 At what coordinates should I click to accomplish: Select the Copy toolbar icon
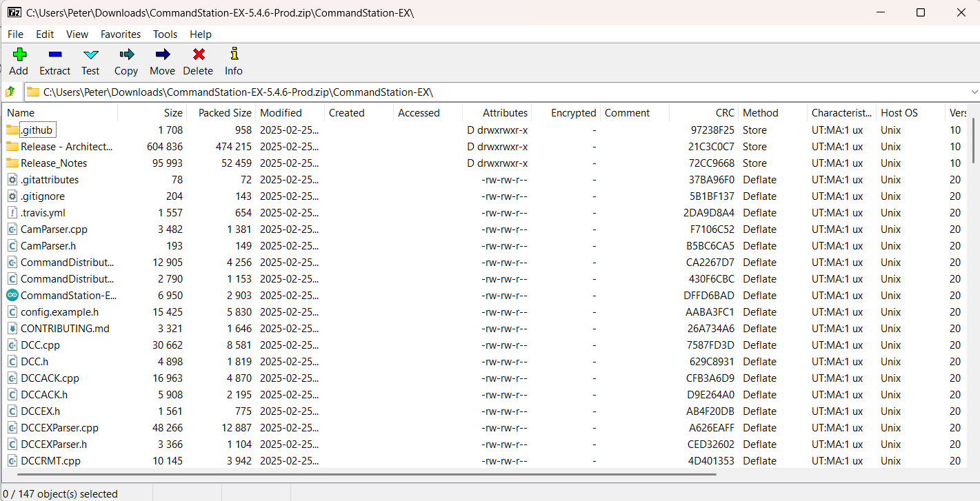click(x=126, y=54)
